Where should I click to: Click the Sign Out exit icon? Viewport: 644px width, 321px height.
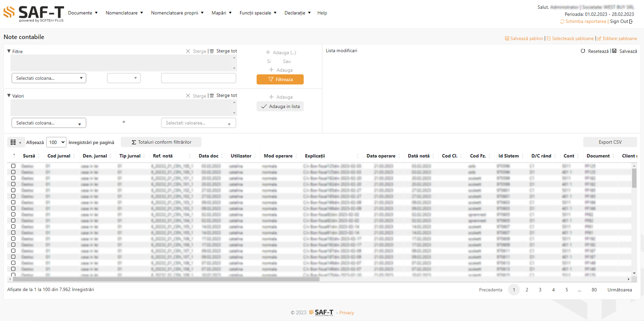point(631,22)
